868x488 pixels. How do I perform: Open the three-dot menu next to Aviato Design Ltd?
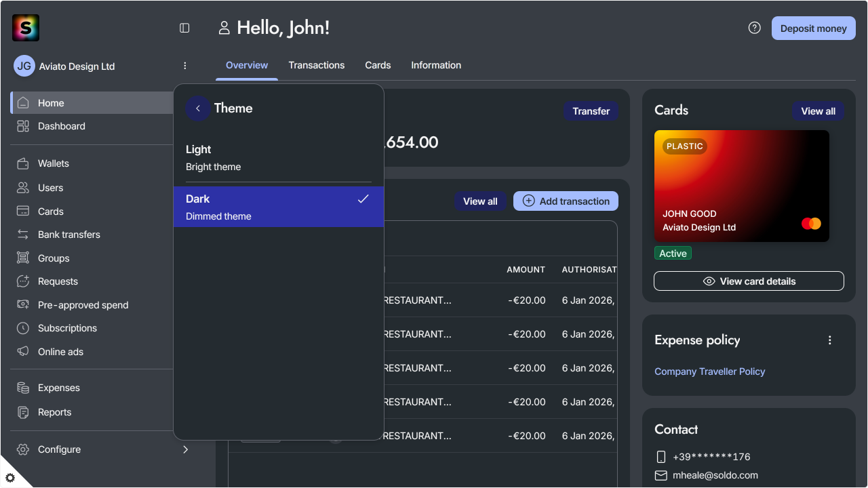coord(185,66)
